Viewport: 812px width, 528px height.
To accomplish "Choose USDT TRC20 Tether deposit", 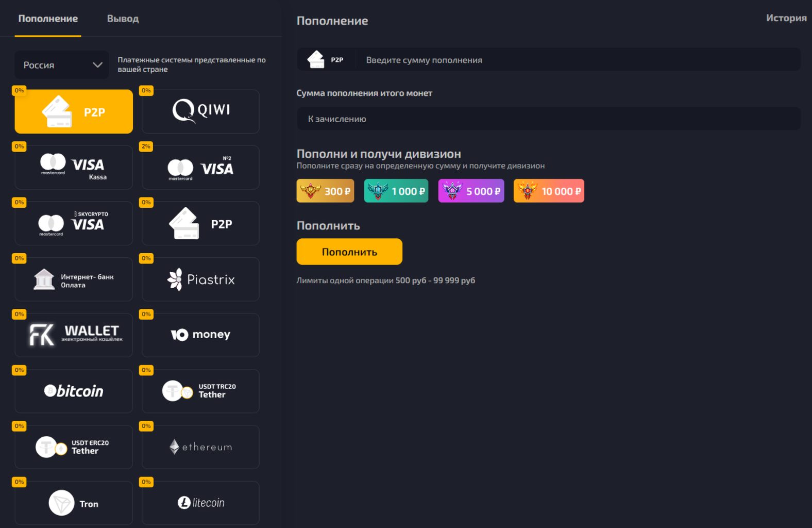I will coord(200,391).
